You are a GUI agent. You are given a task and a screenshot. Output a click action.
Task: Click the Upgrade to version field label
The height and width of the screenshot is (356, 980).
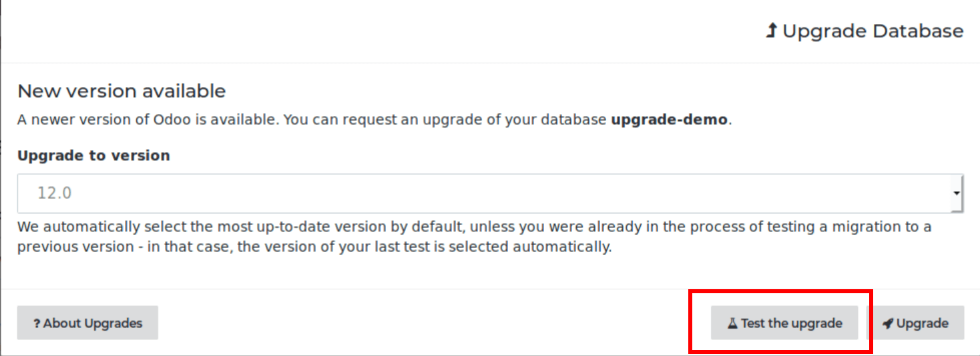93,156
